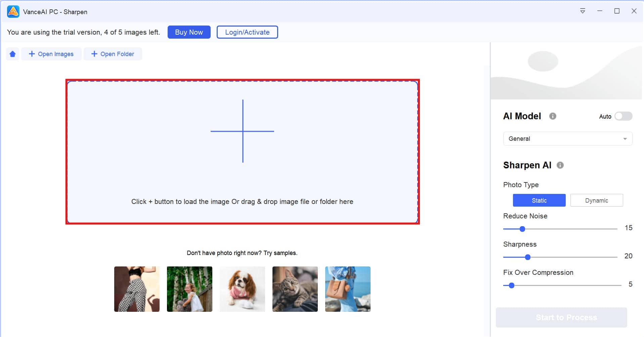This screenshot has width=644, height=337.
Task: Minimize the VanceAI window
Action: [x=600, y=11]
